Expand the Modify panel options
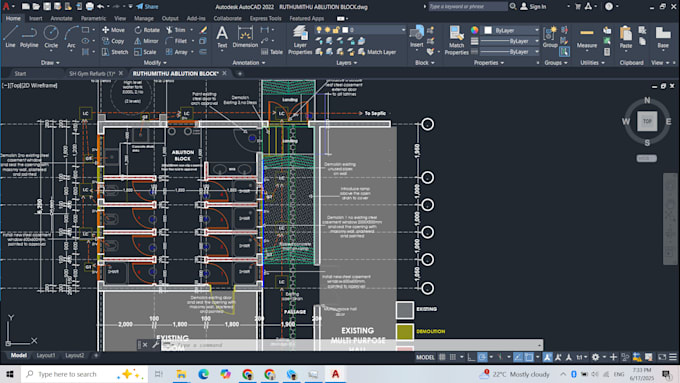This screenshot has height=383, width=680. 155,63
